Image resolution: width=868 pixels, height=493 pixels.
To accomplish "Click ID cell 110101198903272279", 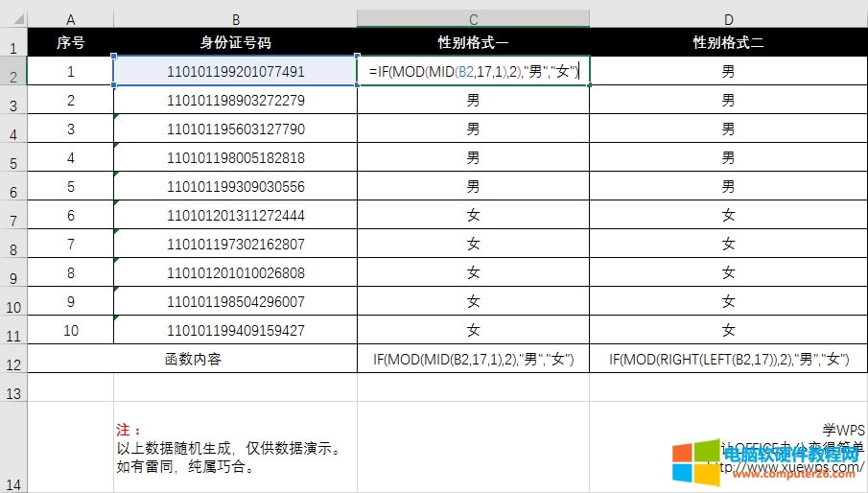I will [x=235, y=100].
